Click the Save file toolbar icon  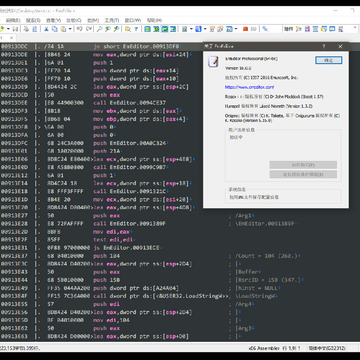tap(15, 29)
